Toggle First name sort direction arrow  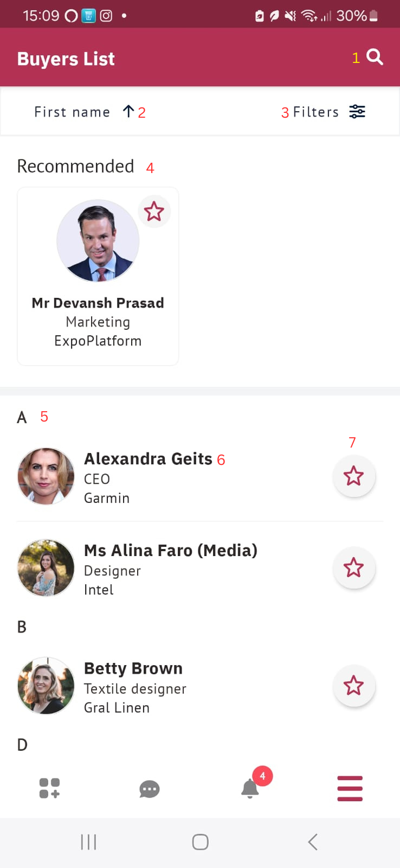128,112
